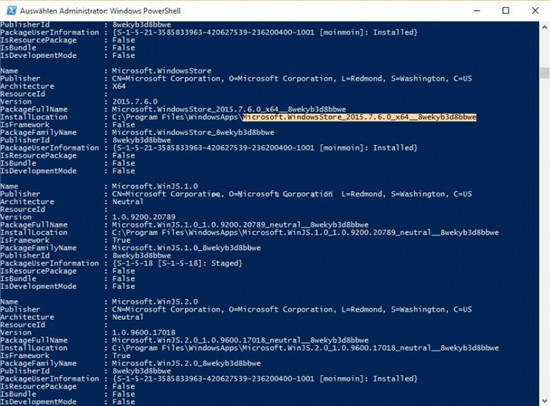This screenshot has height=406, width=550.
Task: Click the PowerShell icon in title bar
Action: tap(11, 11)
